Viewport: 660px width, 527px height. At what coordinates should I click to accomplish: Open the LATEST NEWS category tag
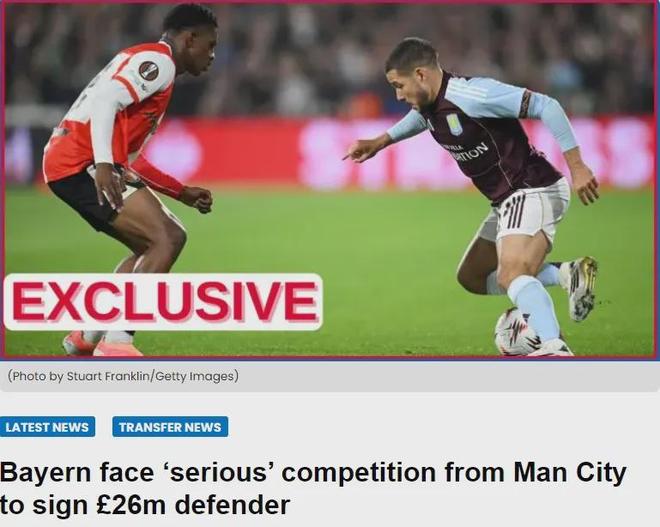[x=47, y=427]
